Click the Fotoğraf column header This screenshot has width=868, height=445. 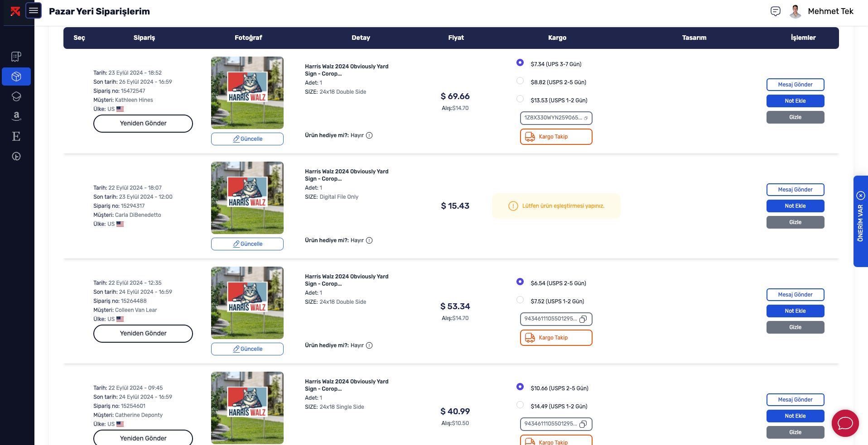[248, 38]
